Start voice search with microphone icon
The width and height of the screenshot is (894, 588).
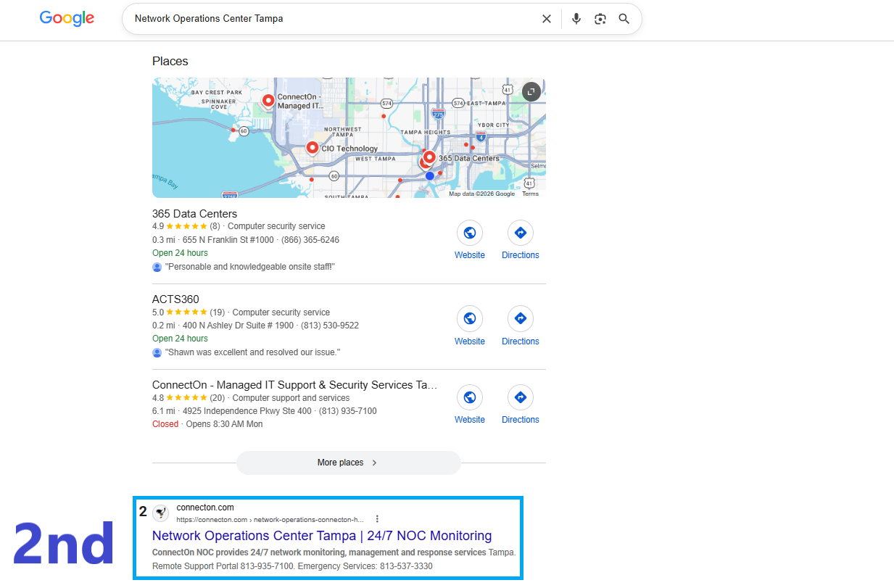(x=576, y=19)
